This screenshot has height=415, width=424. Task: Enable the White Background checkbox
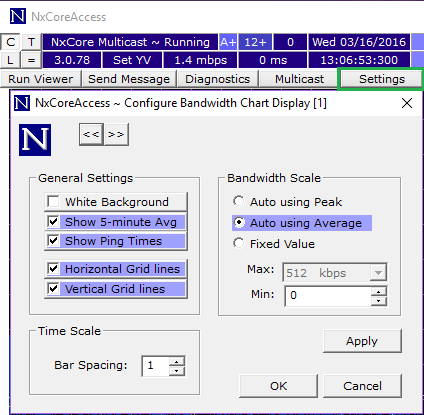coord(53,202)
